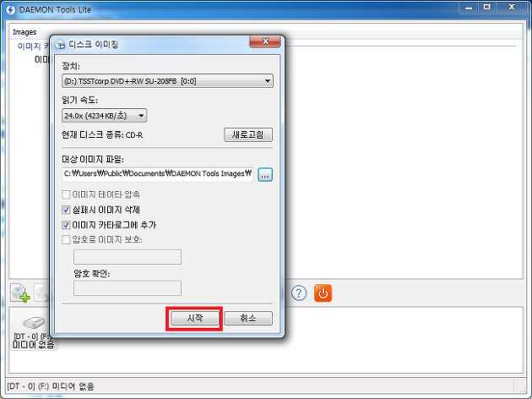Select the DT-0 virtual drive icon
532x399 pixels.
point(33,322)
